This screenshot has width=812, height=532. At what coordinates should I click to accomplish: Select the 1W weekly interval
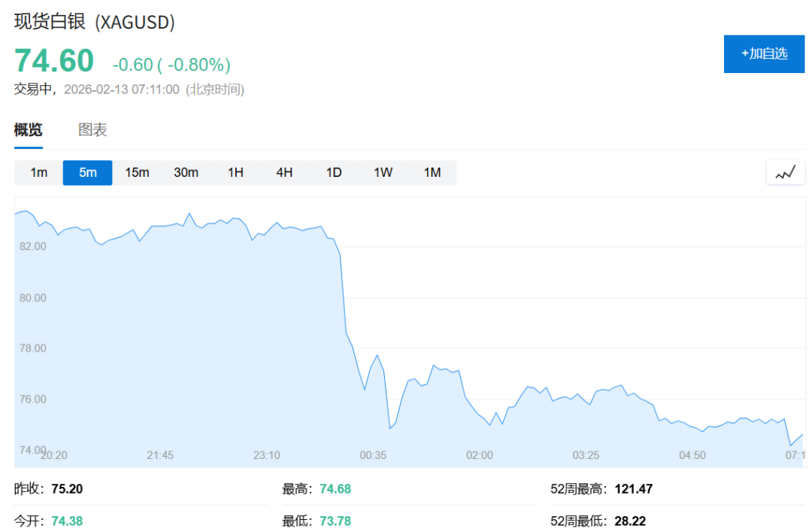coord(383,172)
